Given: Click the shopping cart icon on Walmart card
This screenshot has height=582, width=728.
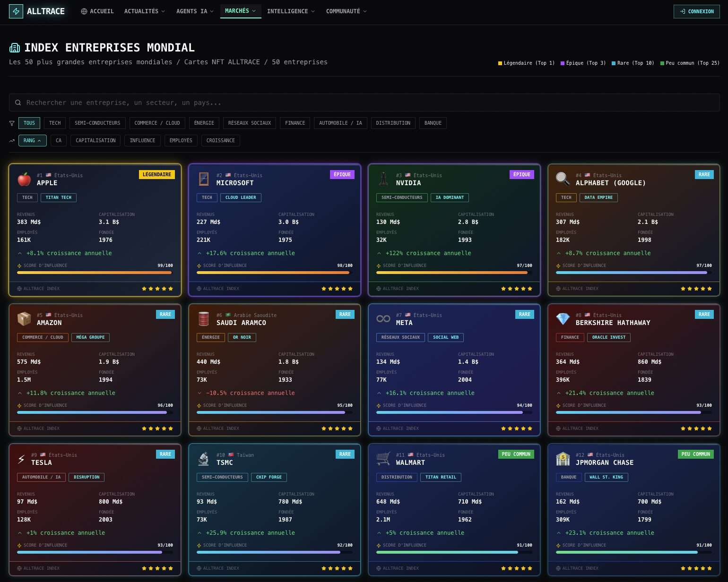Looking at the screenshot, I should tap(383, 459).
